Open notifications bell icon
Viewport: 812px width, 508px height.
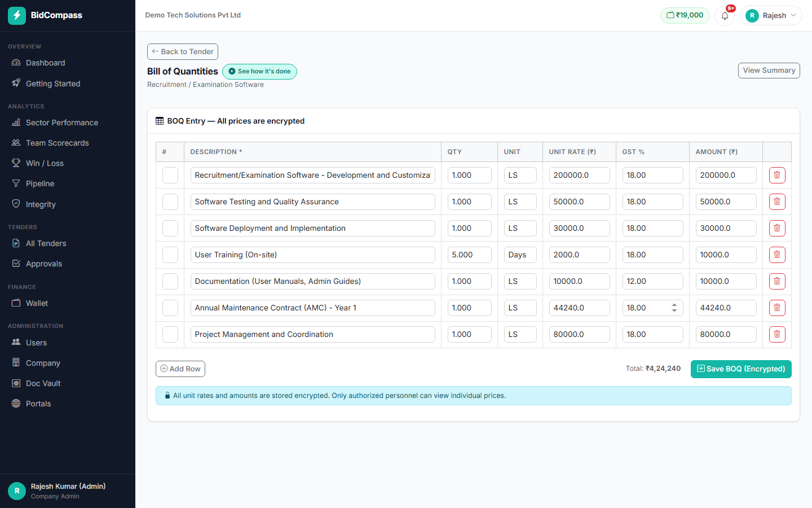coord(725,16)
